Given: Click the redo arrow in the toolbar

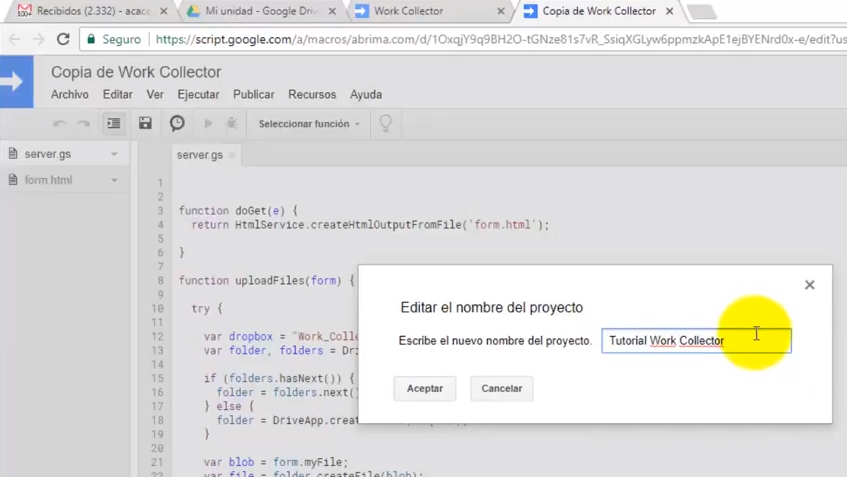Looking at the screenshot, I should [83, 124].
